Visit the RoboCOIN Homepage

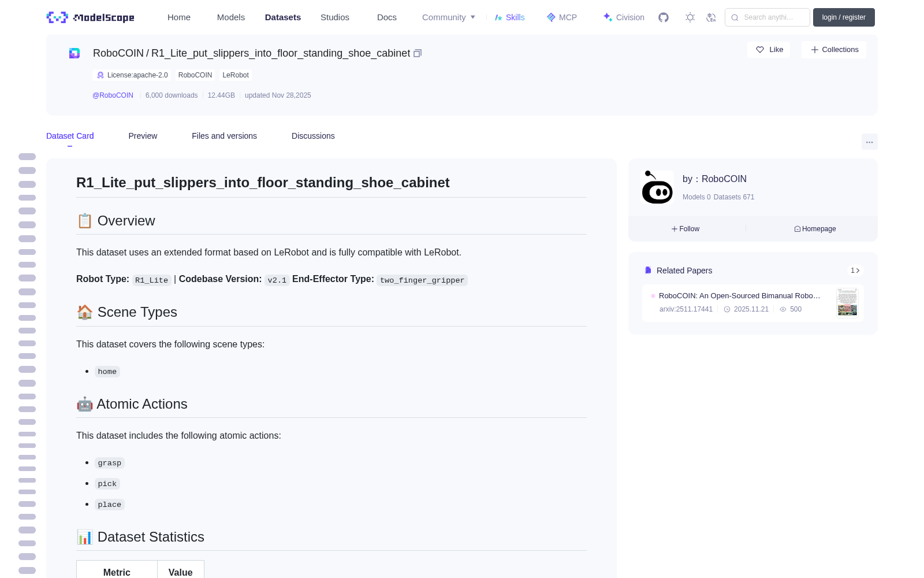pyautogui.click(x=815, y=229)
